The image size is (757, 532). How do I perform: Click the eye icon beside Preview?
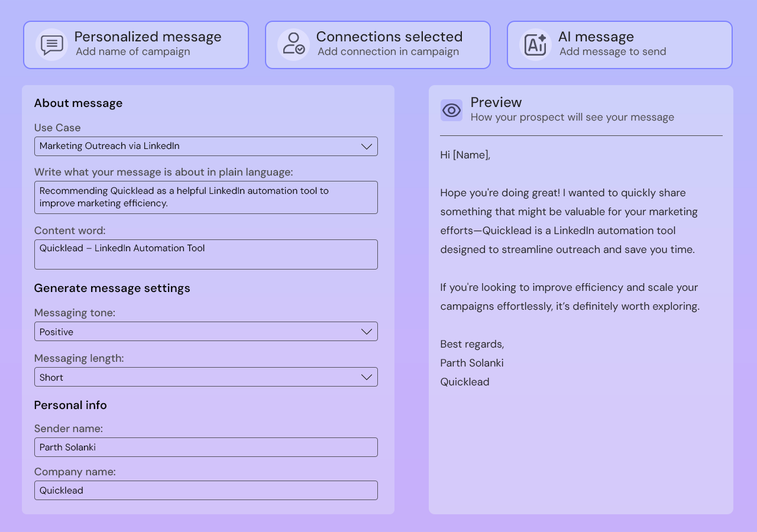coord(451,111)
